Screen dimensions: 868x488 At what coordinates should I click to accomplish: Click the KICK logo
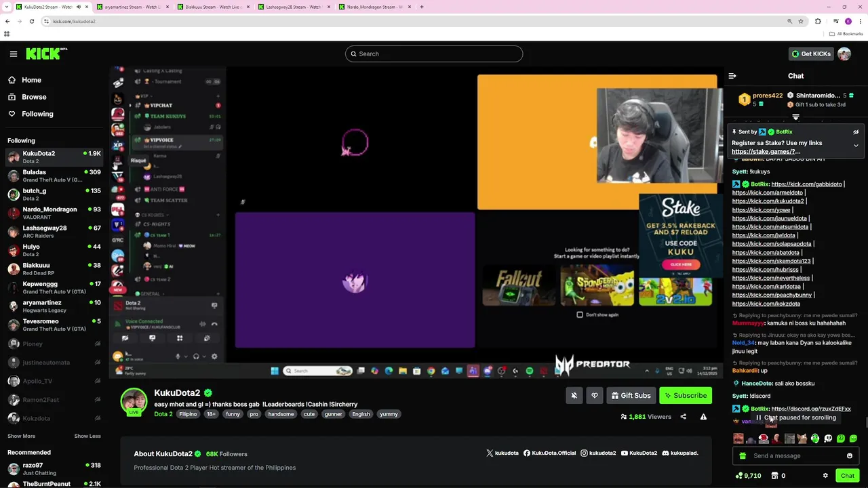[x=46, y=54]
